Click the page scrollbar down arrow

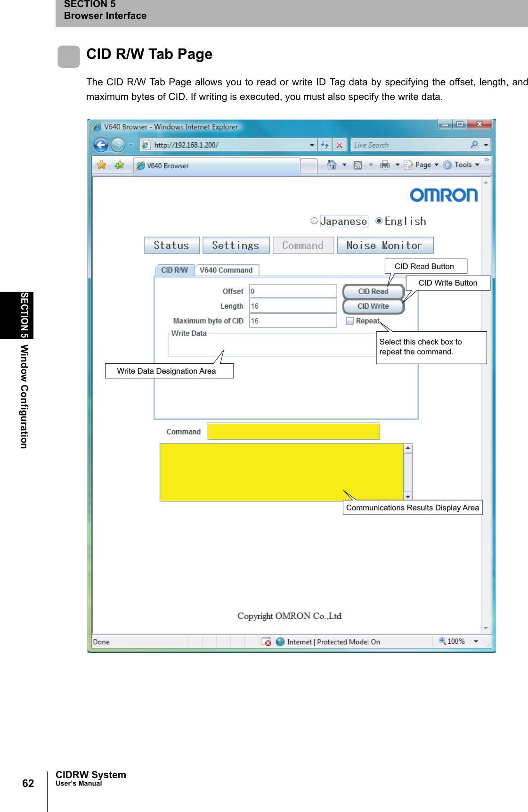(x=486, y=628)
